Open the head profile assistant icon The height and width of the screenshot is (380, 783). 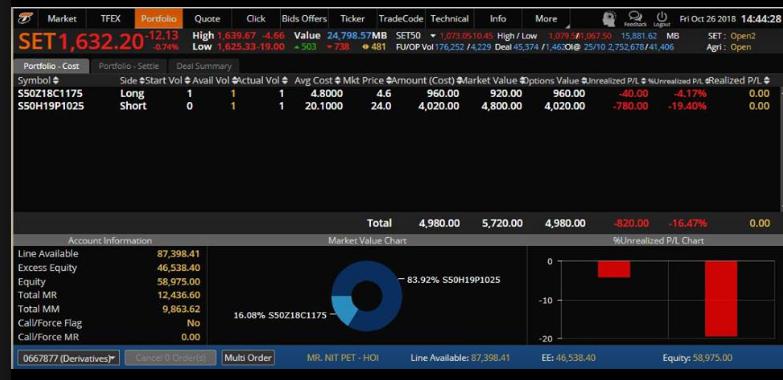[x=608, y=19]
